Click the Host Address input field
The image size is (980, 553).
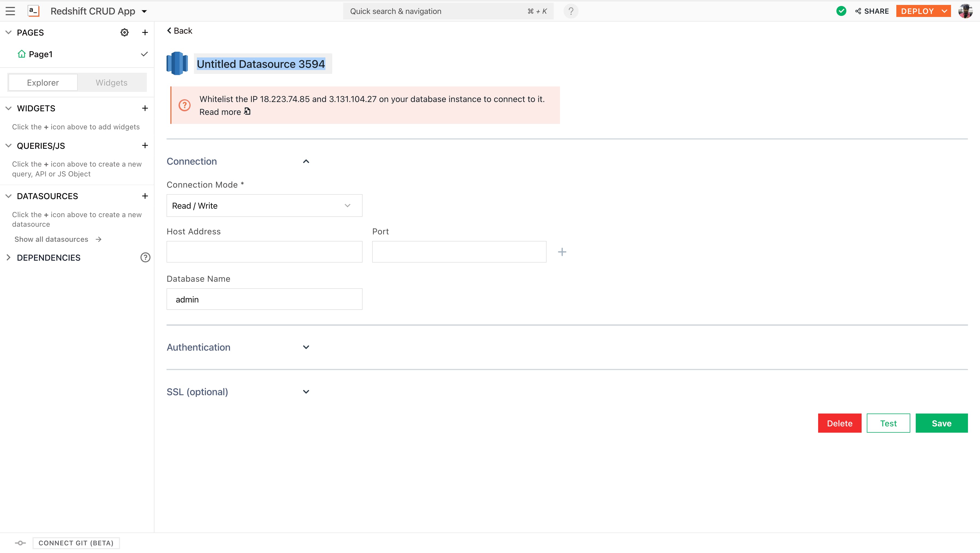coord(264,252)
